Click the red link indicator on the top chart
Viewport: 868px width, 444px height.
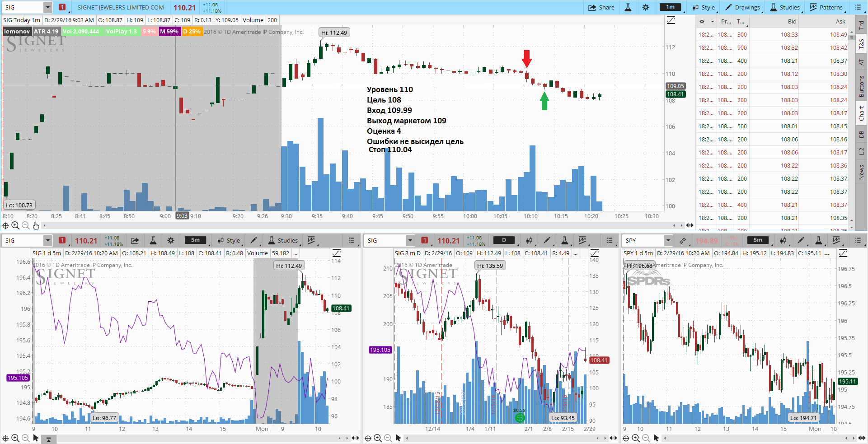click(x=62, y=7)
